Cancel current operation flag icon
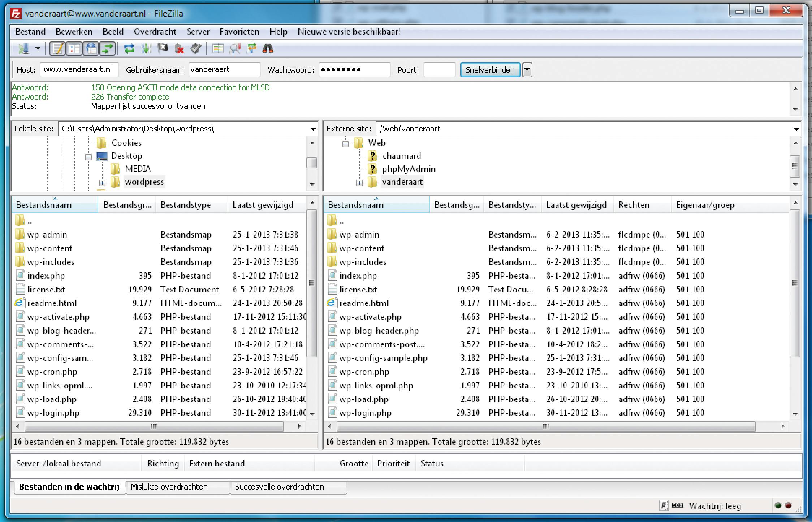The image size is (812, 522). [163, 48]
